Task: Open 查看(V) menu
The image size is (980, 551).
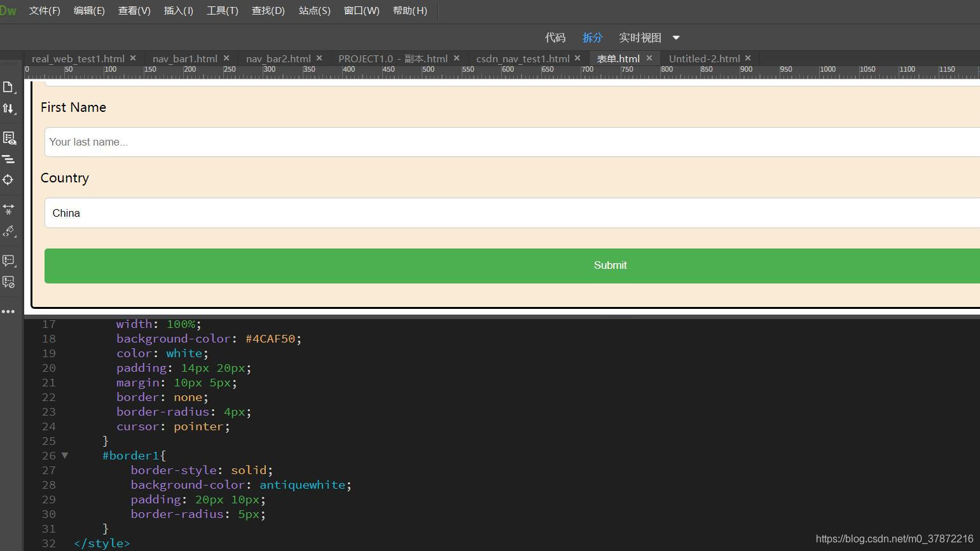Action: 134,11
